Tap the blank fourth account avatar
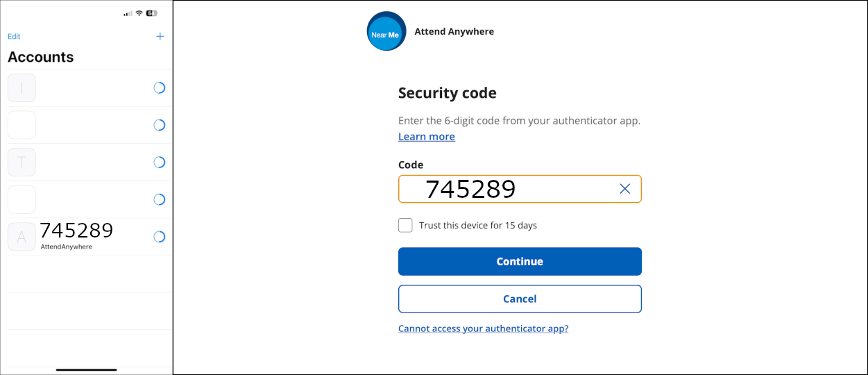 click(22, 200)
